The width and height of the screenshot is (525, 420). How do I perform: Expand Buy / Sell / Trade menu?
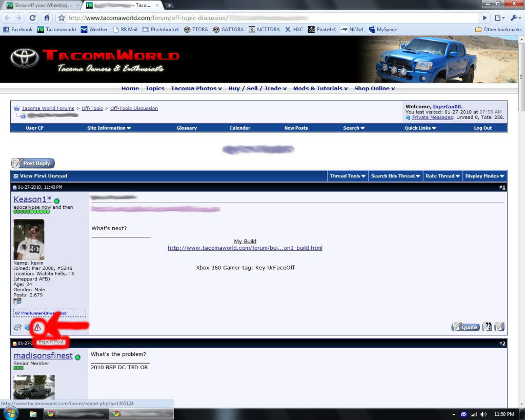[257, 88]
